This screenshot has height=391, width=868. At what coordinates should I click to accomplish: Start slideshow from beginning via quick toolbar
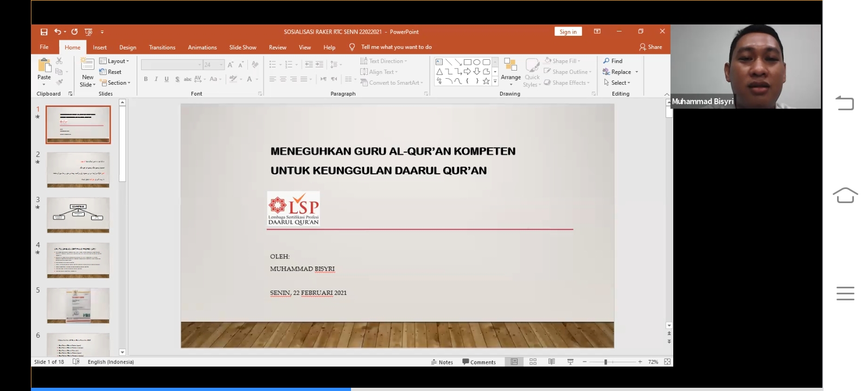pyautogui.click(x=89, y=32)
